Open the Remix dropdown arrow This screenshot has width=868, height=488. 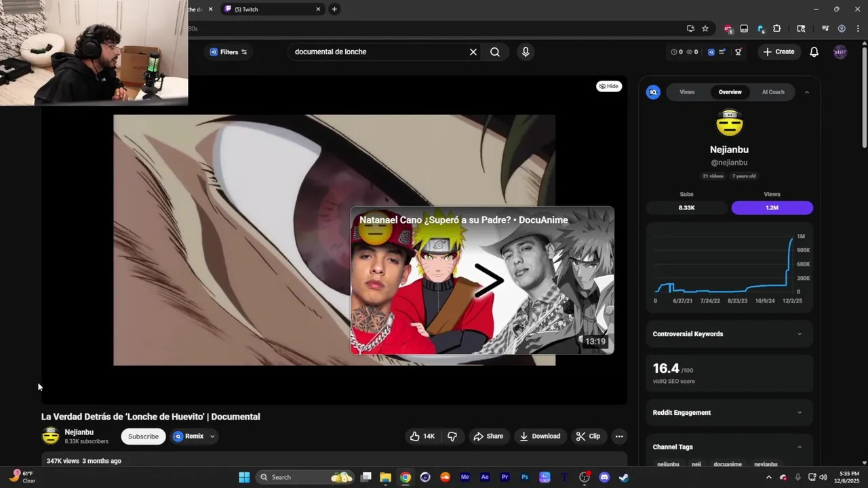pyautogui.click(x=212, y=436)
